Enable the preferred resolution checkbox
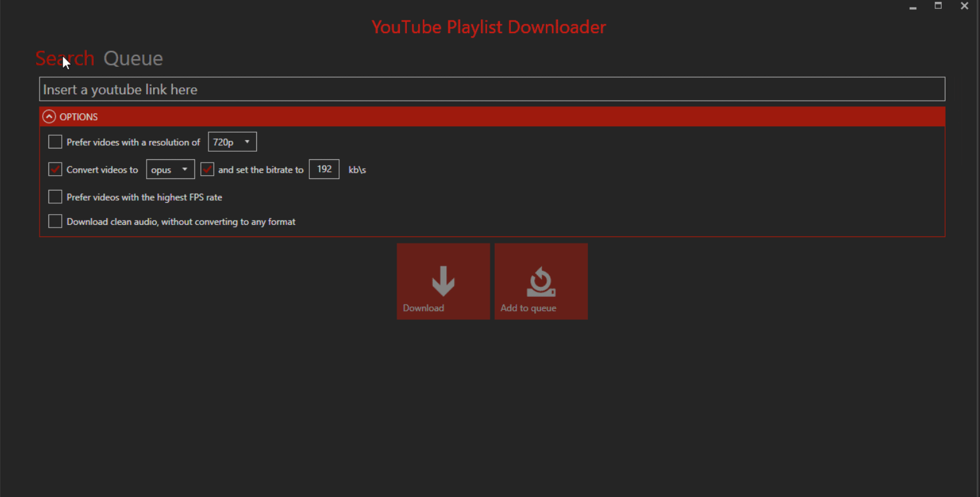980x497 pixels. coord(55,142)
